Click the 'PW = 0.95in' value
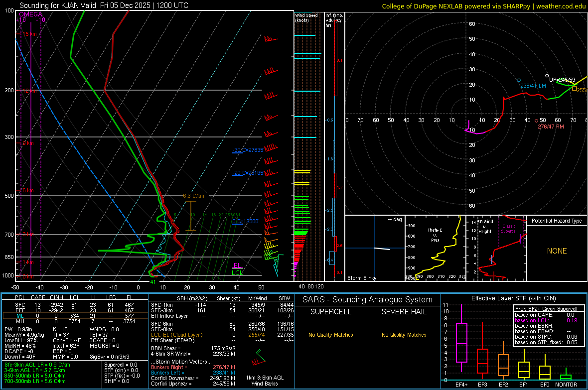 click(x=18, y=329)
